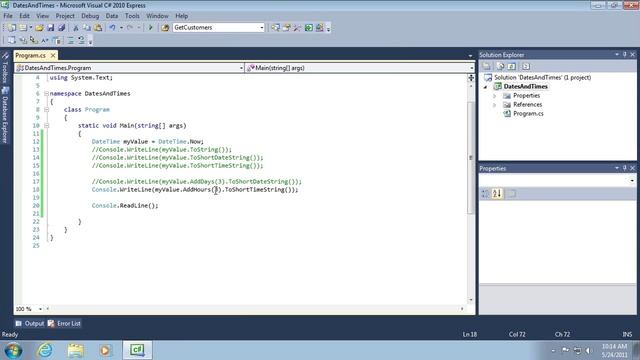640x360 pixels.
Task: Collapse the class Program code block
Action: pos(47,109)
